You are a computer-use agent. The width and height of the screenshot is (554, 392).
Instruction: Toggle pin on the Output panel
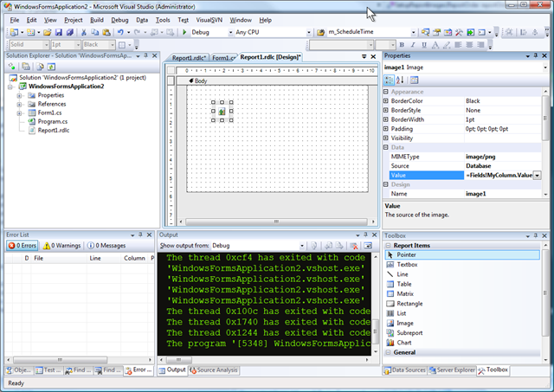[x=365, y=235]
